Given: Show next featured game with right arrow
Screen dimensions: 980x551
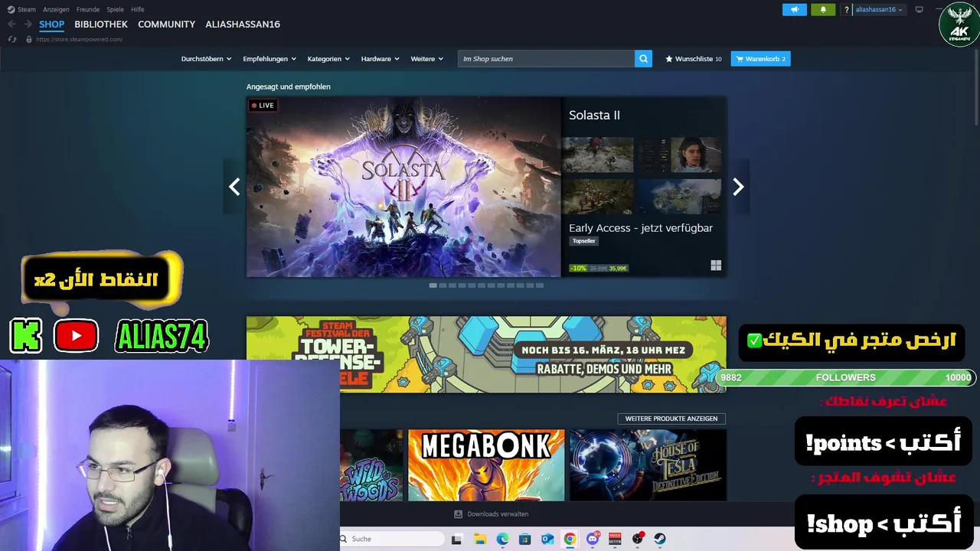Looking at the screenshot, I should click(738, 187).
